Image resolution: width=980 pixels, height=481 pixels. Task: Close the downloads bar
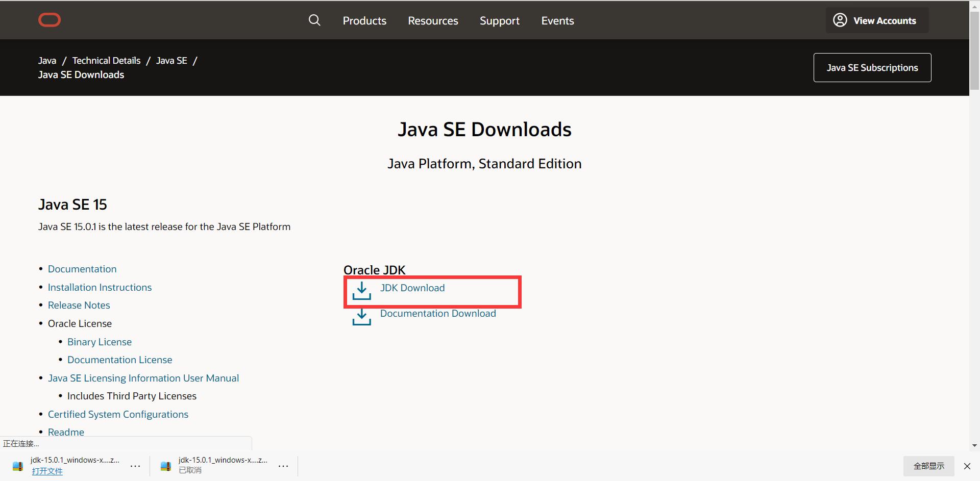[x=967, y=466]
